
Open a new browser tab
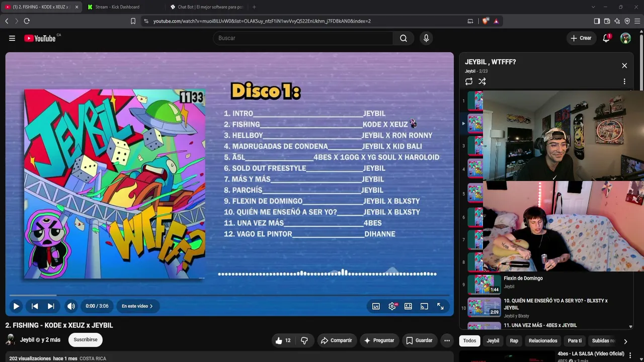[254, 7]
